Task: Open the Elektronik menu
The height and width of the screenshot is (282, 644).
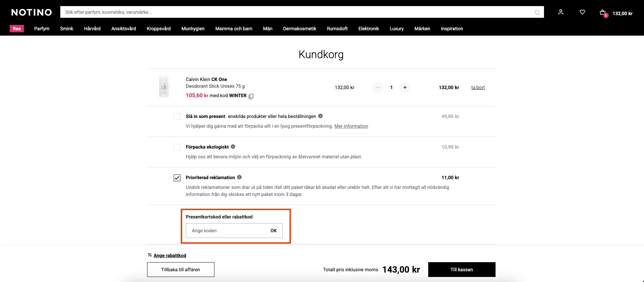Action: click(x=369, y=29)
